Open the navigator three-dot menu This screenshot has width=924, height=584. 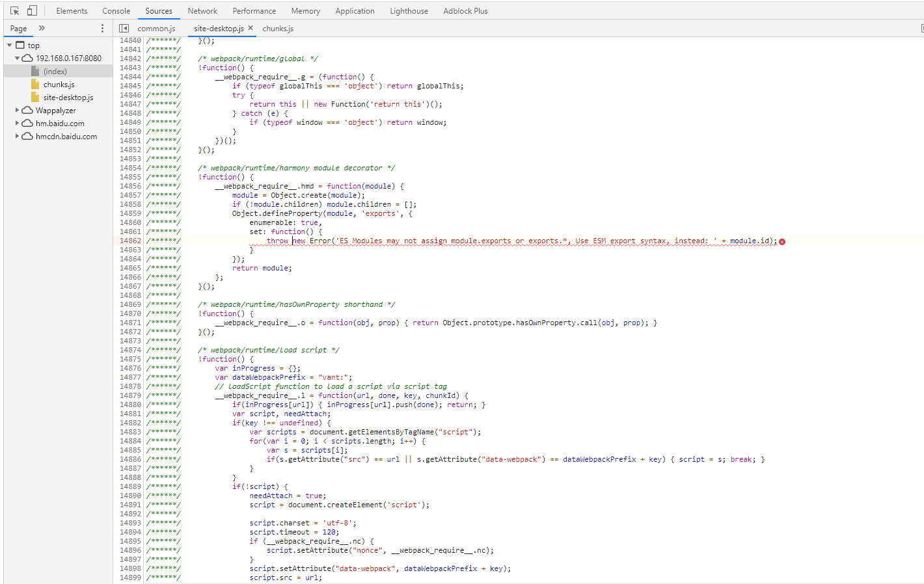102,29
